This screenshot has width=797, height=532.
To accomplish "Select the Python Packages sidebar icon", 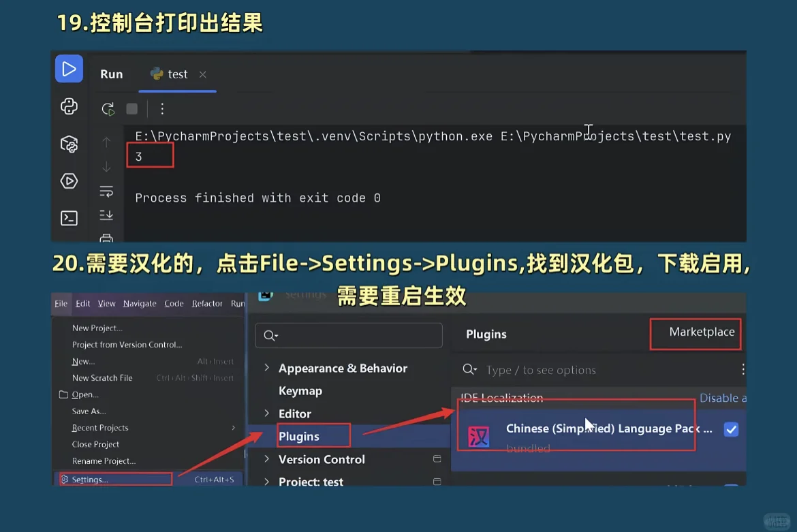I will [x=69, y=144].
